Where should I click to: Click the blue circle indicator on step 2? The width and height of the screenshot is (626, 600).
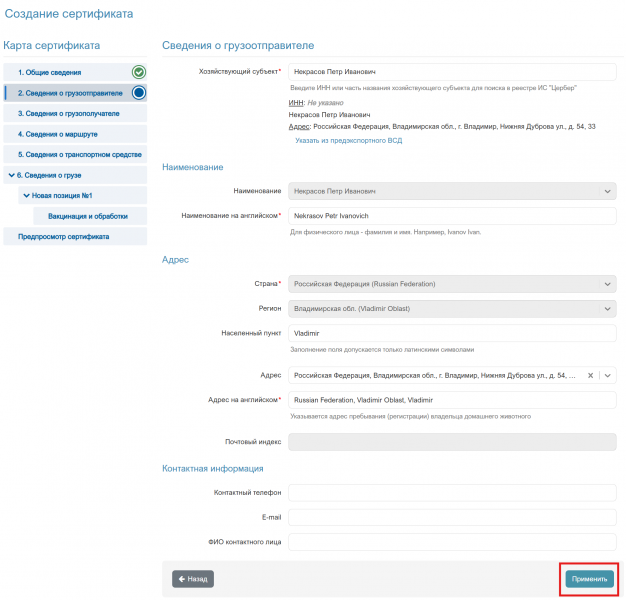(139, 93)
